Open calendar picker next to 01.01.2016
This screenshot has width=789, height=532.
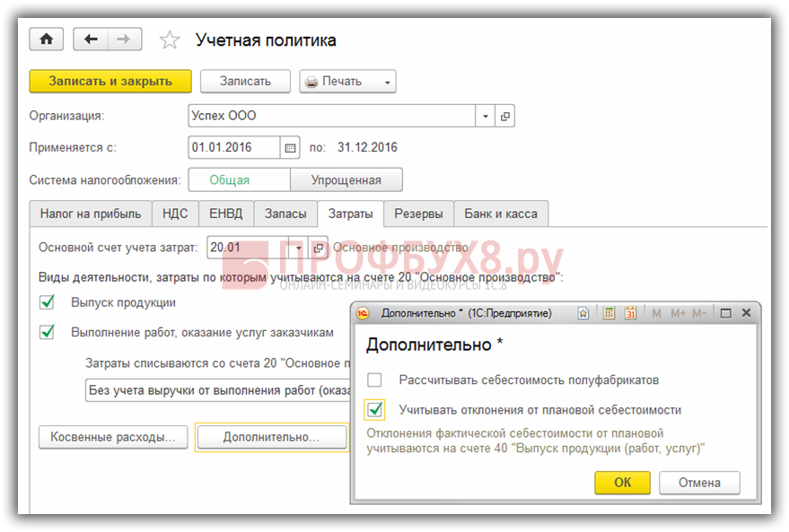click(290, 147)
